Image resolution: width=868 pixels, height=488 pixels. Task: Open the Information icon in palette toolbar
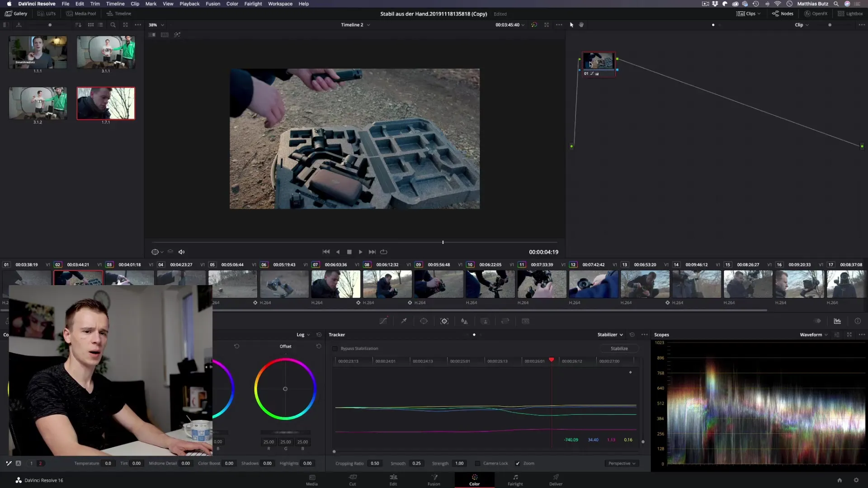coord(858,321)
